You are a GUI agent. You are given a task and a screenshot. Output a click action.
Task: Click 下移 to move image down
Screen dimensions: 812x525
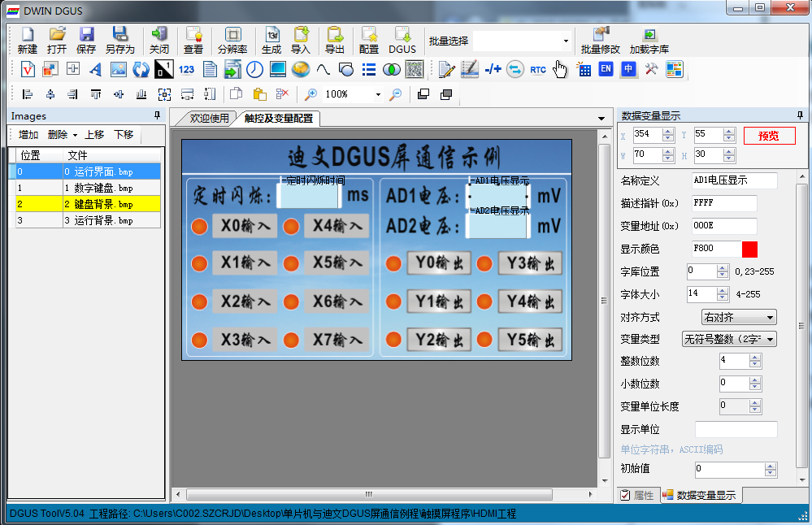(x=124, y=135)
